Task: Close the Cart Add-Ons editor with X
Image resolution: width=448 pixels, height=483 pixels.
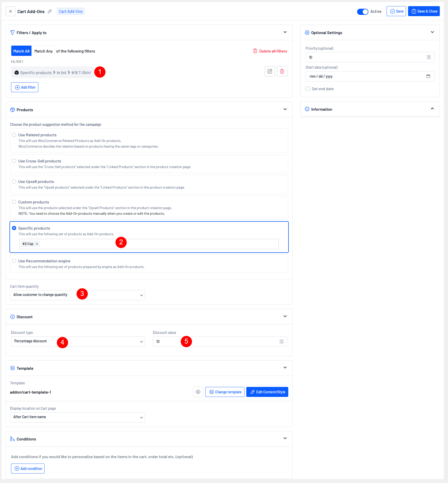Action: pyautogui.click(x=10, y=12)
